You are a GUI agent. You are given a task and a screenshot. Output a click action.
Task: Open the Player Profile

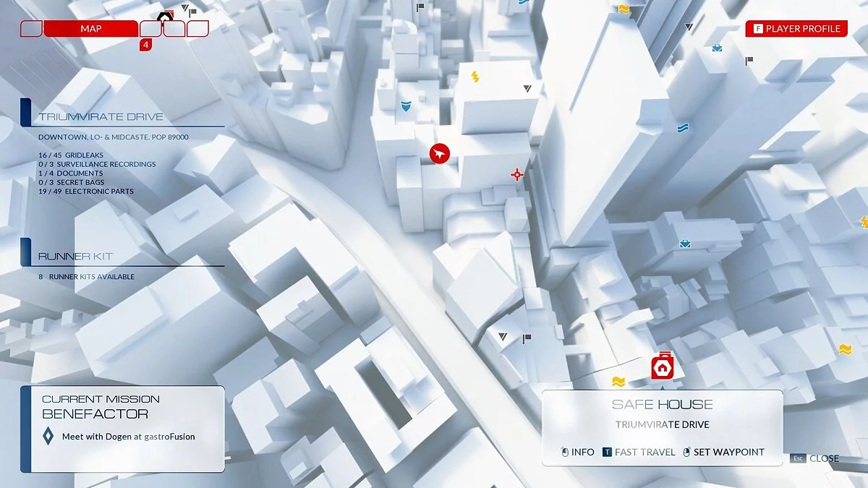pos(796,29)
